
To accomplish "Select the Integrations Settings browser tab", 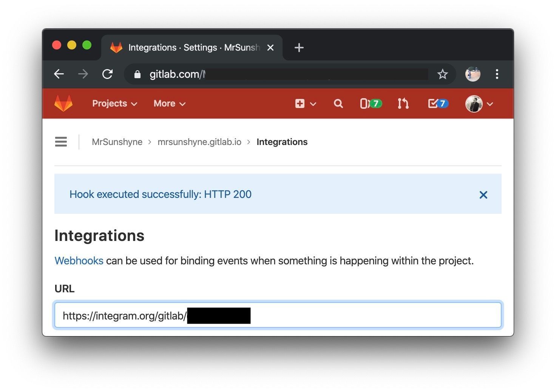I will pos(189,48).
